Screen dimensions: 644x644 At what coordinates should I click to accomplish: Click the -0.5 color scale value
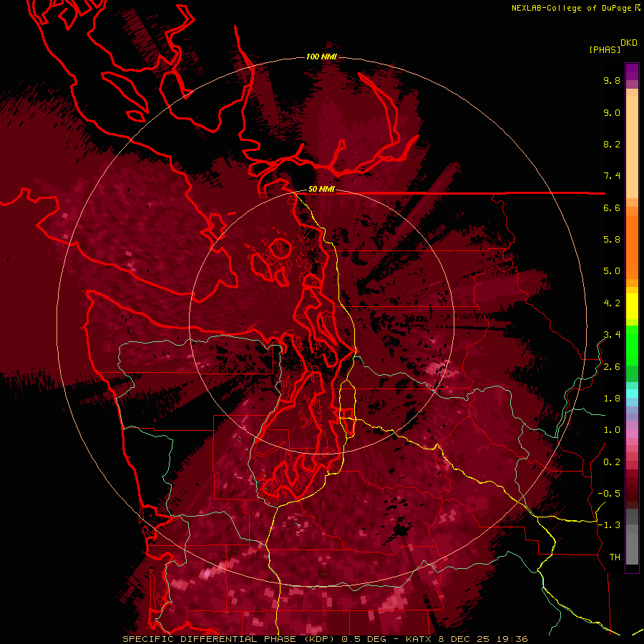click(x=609, y=494)
